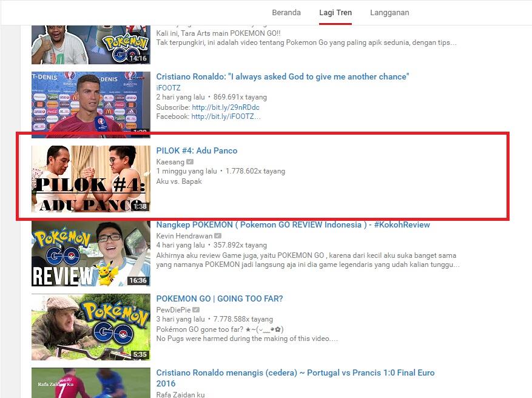Open Cristiano Ronaldo interview video thumbnail
This screenshot has height=398, width=532.
pyautogui.click(x=91, y=105)
